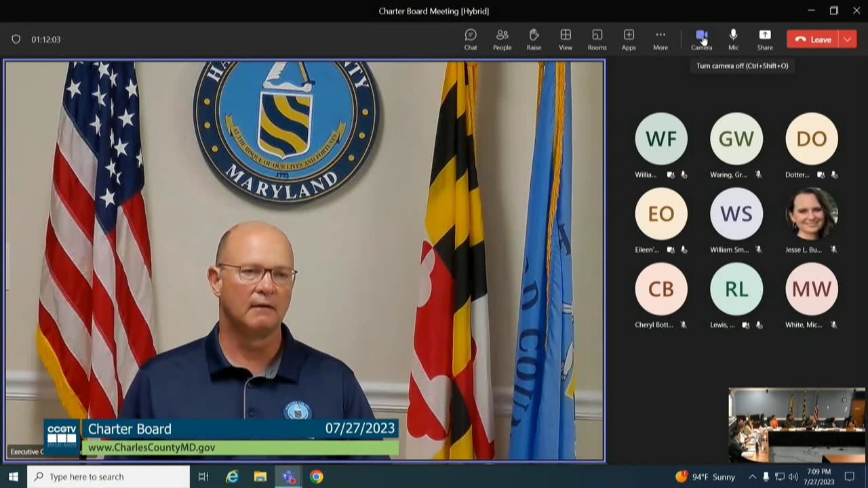Image resolution: width=868 pixels, height=488 pixels.
Task: Open Google Chrome from the taskbar
Action: coord(317,476)
